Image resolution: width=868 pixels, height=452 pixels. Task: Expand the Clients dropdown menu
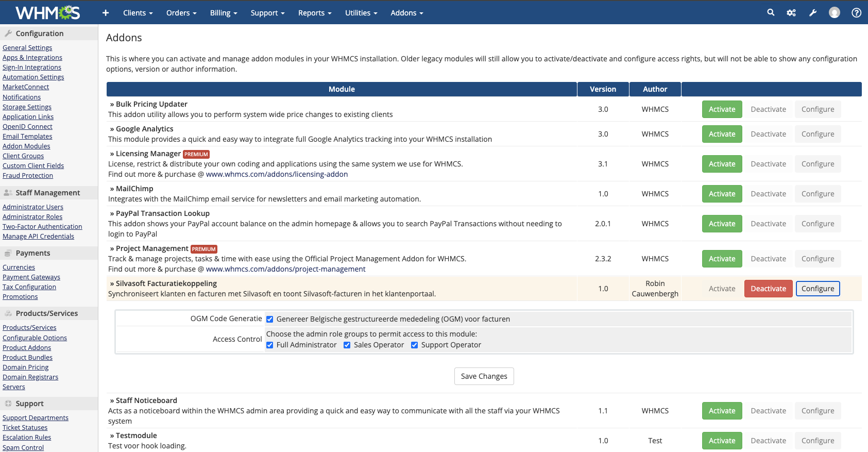(138, 13)
